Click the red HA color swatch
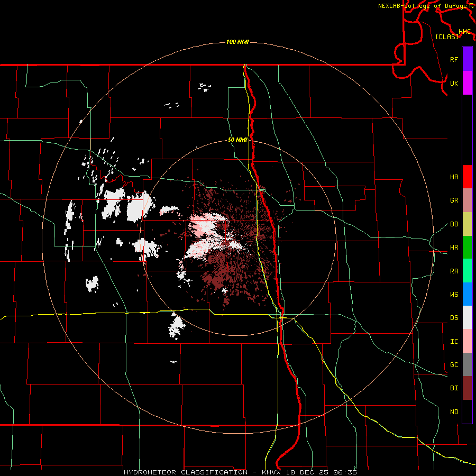 [x=467, y=177]
